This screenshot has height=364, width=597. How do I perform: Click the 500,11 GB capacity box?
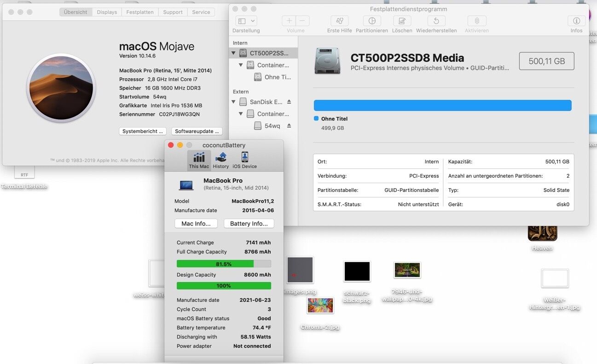coord(546,61)
